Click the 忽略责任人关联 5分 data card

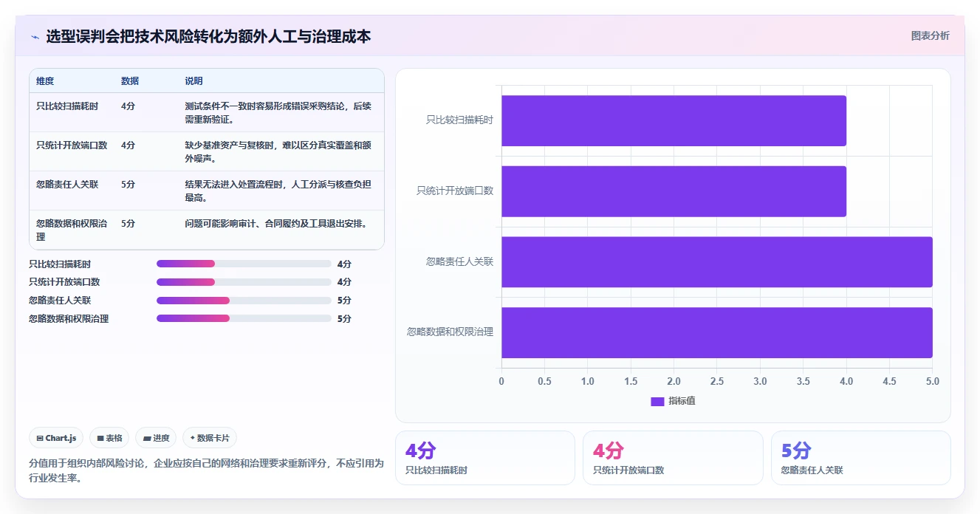[861, 458]
